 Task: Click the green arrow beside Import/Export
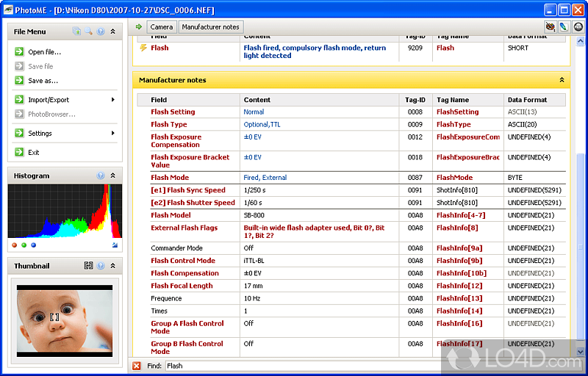point(19,100)
